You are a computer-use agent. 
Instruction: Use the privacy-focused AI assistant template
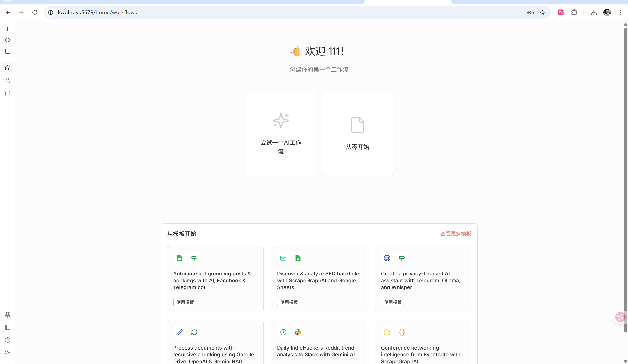tap(393, 302)
